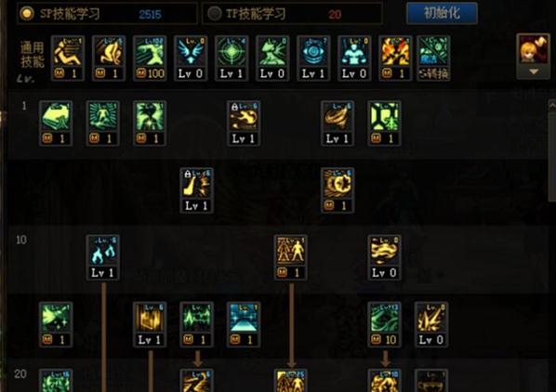Click the locked golden flame skill in row 1
The image size is (556, 392).
coord(244,124)
